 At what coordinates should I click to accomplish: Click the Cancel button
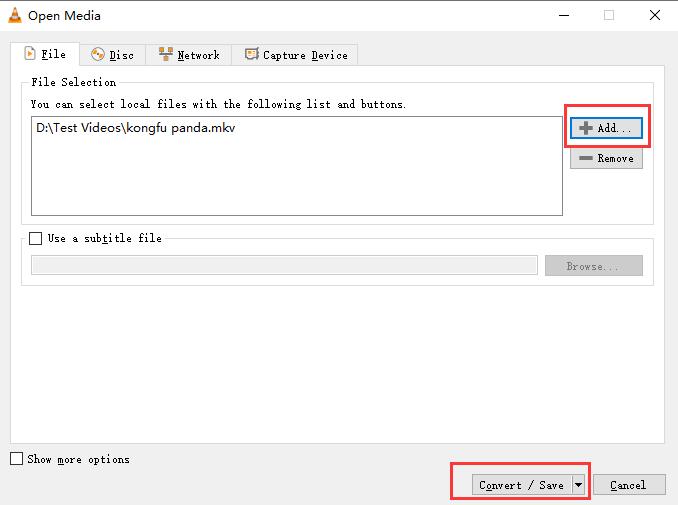629,485
